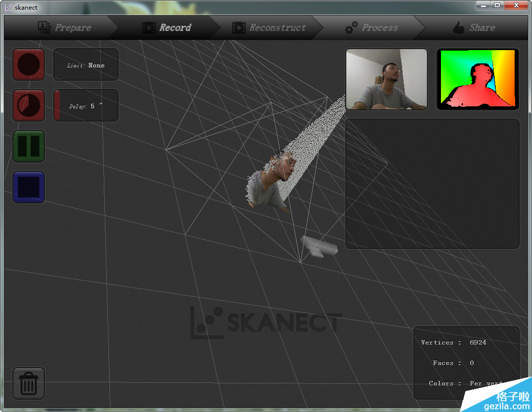Click the Delay: 5 setting box
532x412 pixels.
(x=86, y=106)
